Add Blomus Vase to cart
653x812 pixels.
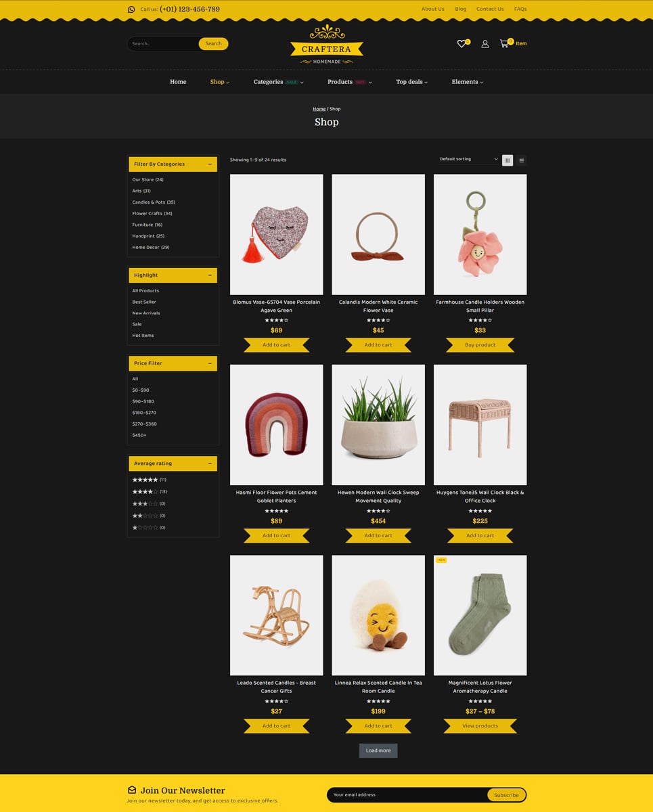[x=276, y=345]
